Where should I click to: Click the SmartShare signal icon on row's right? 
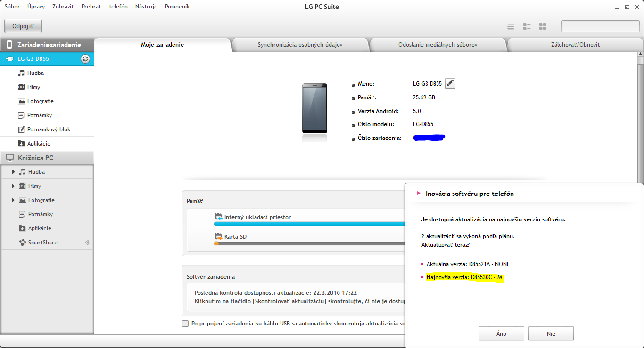click(87, 243)
